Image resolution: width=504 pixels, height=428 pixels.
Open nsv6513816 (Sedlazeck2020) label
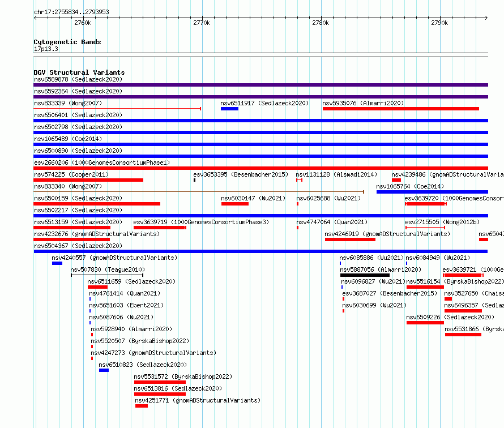pos(178,388)
